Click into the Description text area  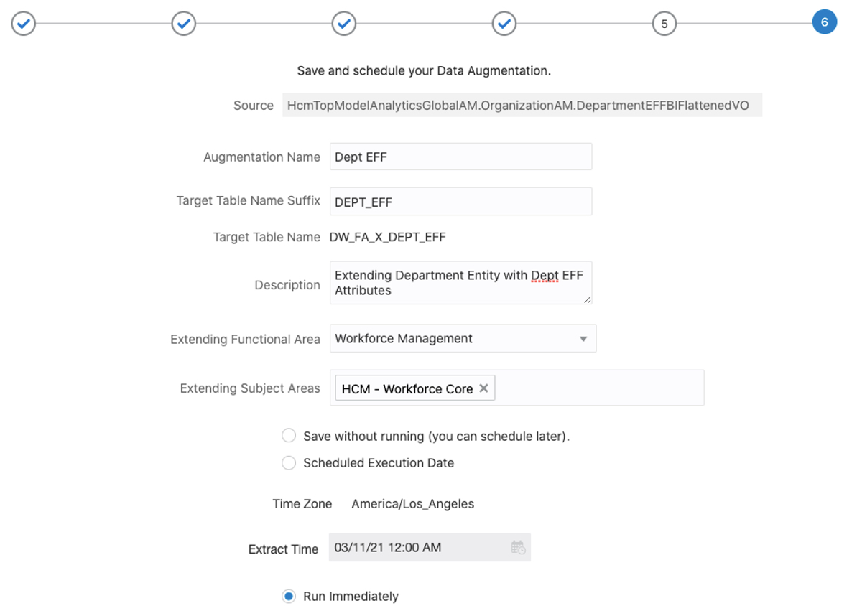(x=460, y=283)
